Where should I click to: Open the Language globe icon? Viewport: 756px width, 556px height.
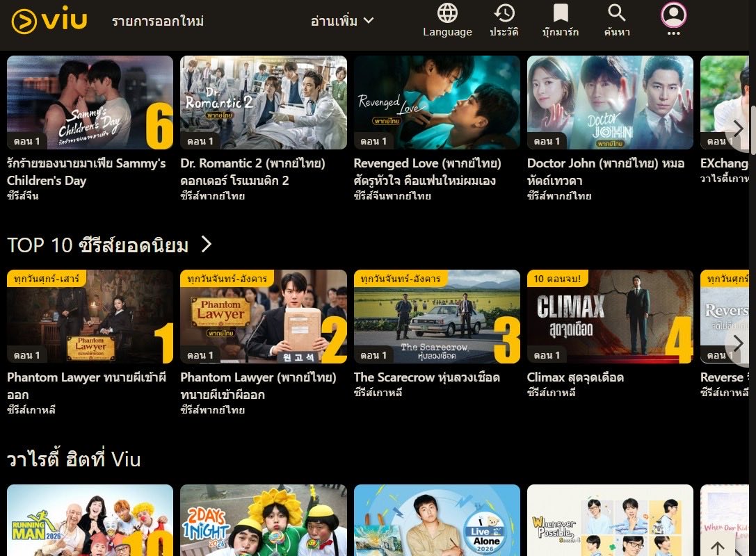click(447, 13)
